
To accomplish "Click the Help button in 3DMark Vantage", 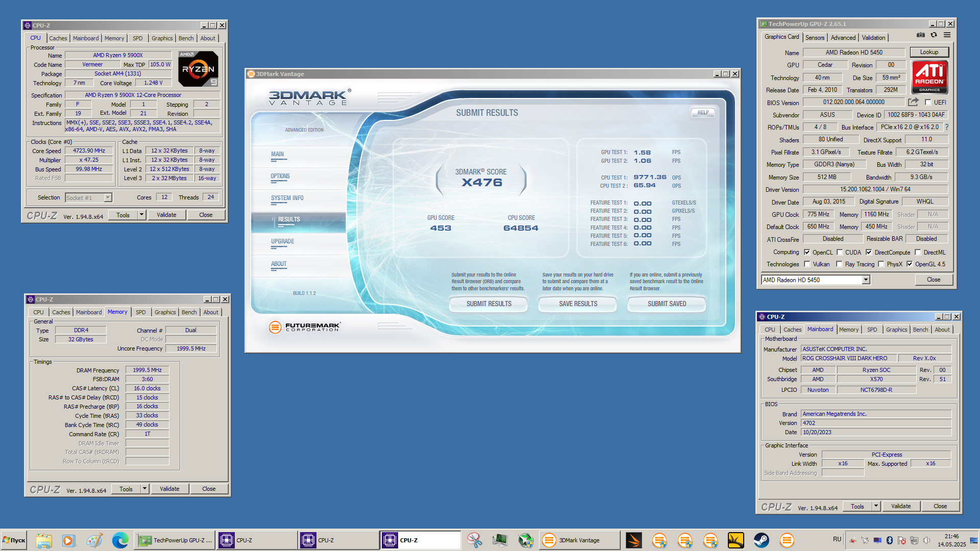I will click(x=703, y=112).
